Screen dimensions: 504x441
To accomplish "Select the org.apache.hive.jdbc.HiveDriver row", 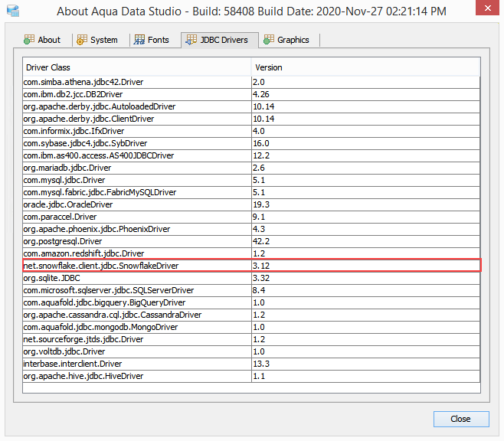I will 252,376.
